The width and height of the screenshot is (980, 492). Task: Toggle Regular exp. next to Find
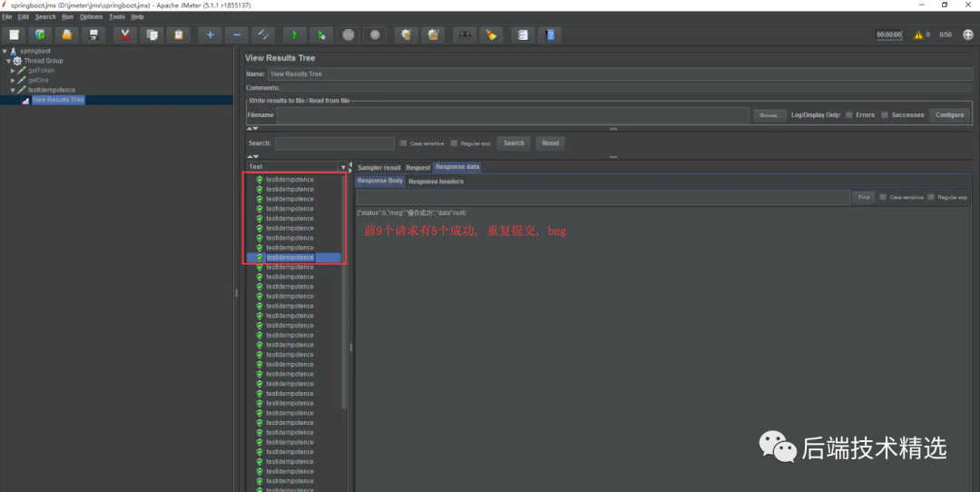coord(931,197)
